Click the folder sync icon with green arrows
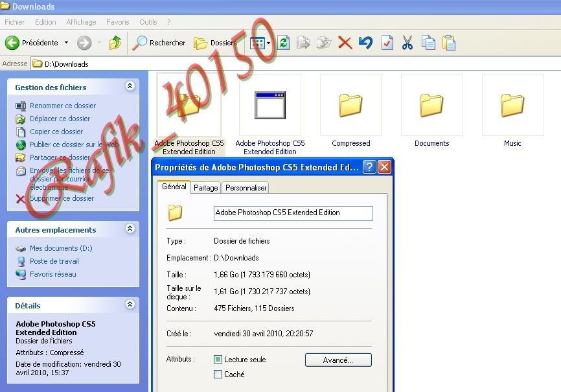Image resolution: width=561 pixels, height=392 pixels. coord(284,43)
